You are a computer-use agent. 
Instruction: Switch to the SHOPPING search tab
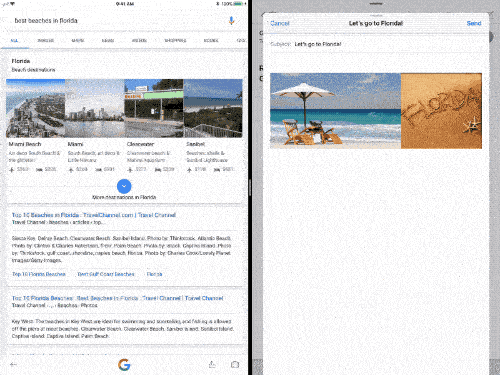pos(175,41)
